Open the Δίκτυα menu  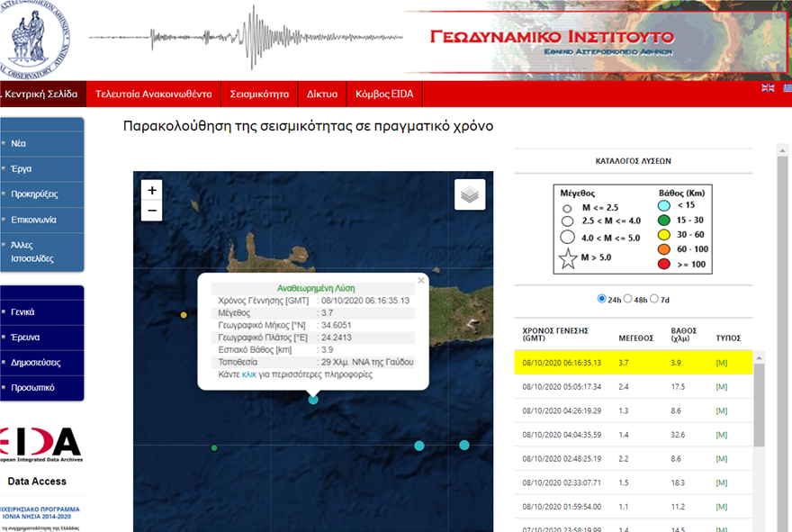[321, 94]
